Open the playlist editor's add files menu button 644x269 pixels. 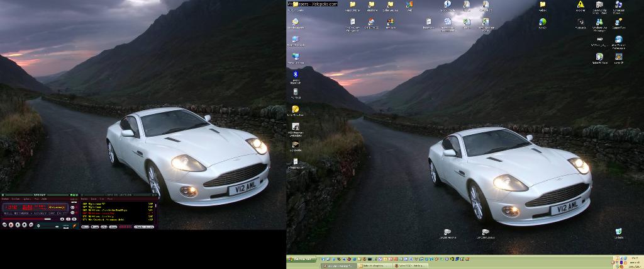click(85, 227)
